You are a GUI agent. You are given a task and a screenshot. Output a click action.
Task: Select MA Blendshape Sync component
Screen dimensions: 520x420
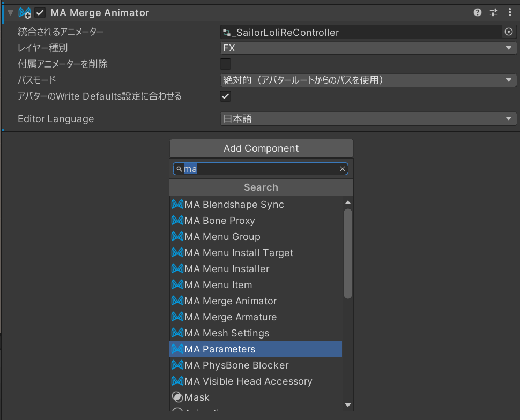click(256, 205)
